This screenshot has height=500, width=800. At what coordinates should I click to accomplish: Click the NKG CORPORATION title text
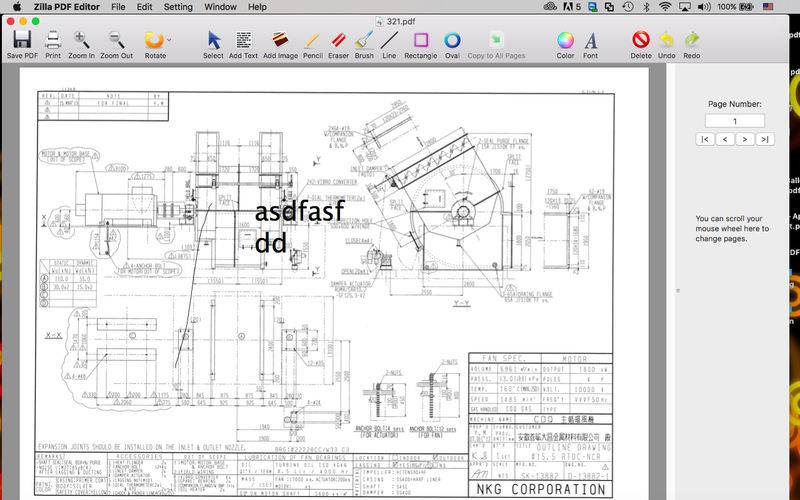tap(541, 489)
